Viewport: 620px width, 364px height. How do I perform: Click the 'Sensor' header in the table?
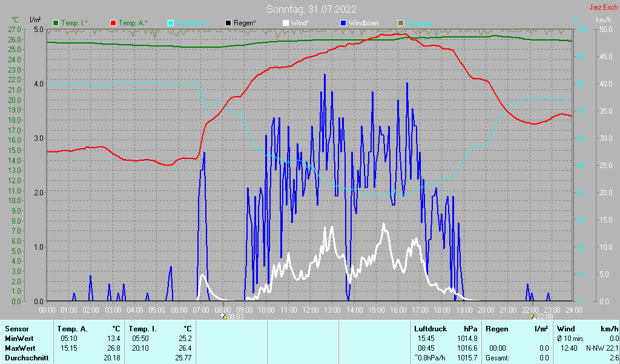pyautogui.click(x=17, y=329)
